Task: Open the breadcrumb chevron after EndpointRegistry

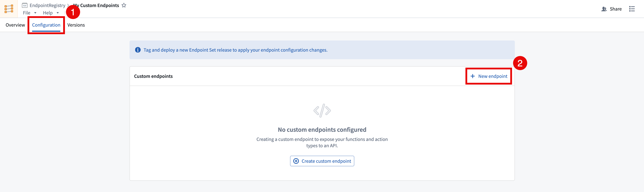Action: [x=68, y=5]
